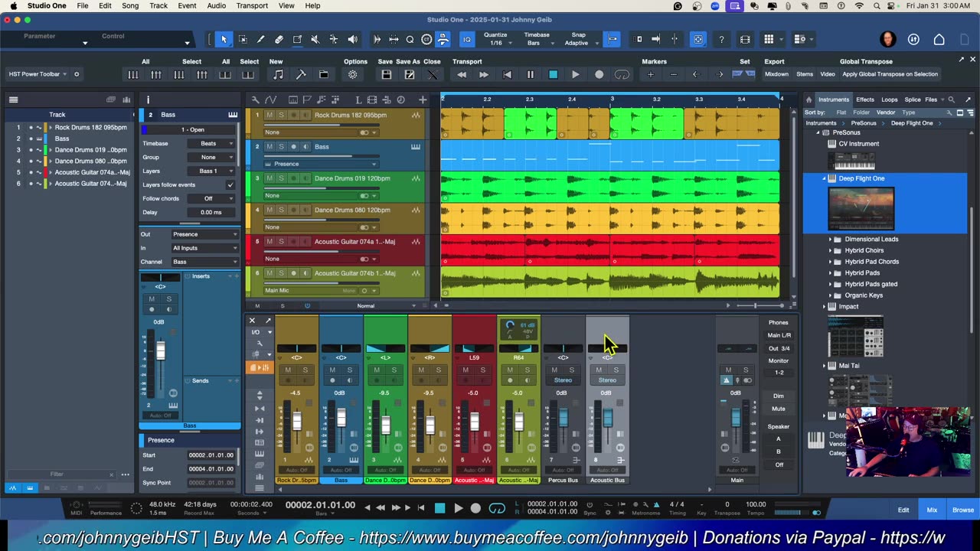The width and height of the screenshot is (980, 551).
Task: Switch to the Splice browser tab
Action: coord(913,99)
